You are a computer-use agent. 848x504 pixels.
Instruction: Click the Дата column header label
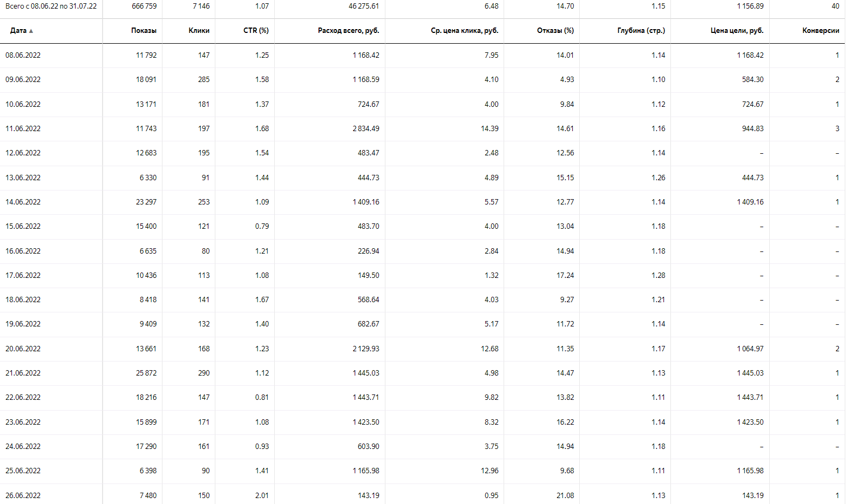tap(18, 31)
